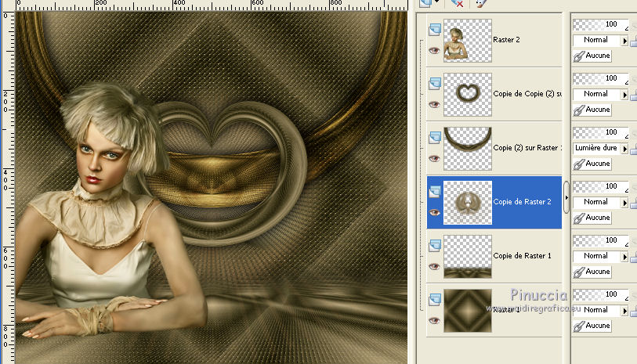Click layer type icon for Copie de Raster 1
The image size is (637, 364).
(435, 246)
